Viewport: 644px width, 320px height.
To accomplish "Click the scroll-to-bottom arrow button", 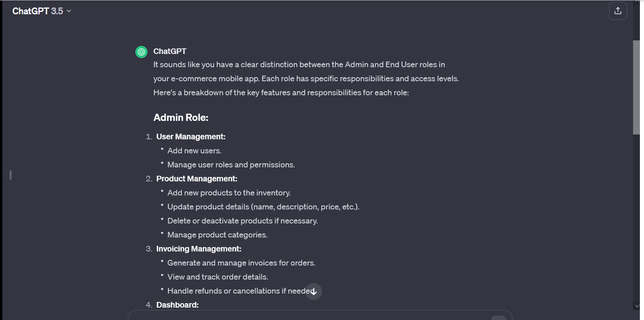I will pos(313,292).
